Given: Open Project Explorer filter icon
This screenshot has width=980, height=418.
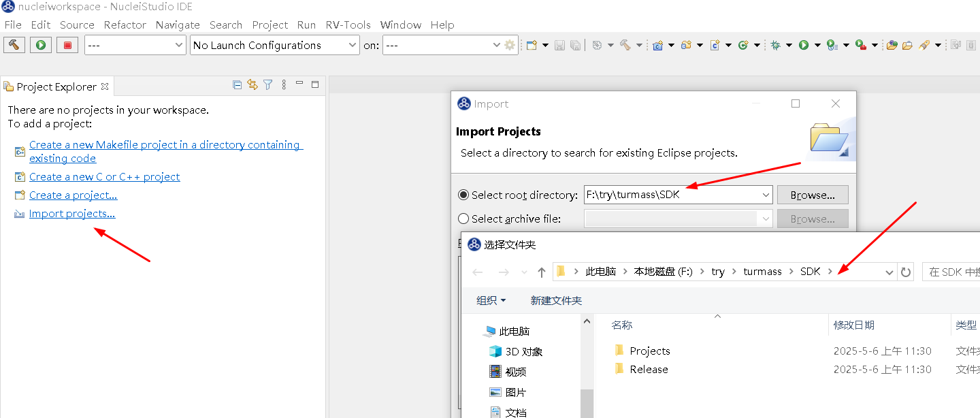Looking at the screenshot, I should (x=268, y=85).
